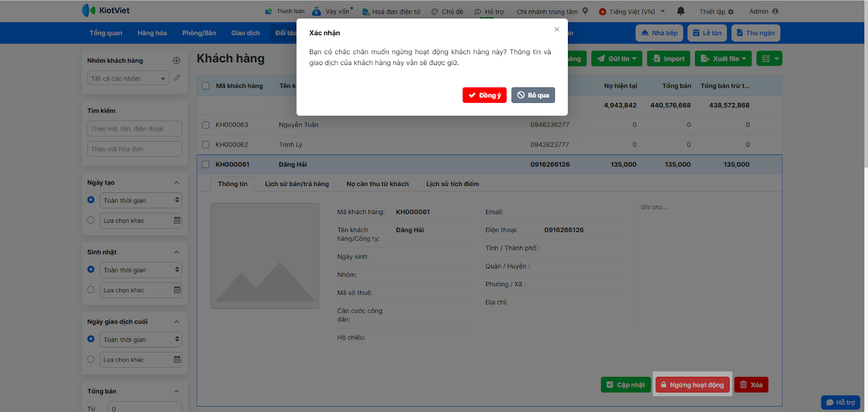Open the Hỗ trợ chat bubble
The height and width of the screenshot is (412, 868).
[840, 402]
